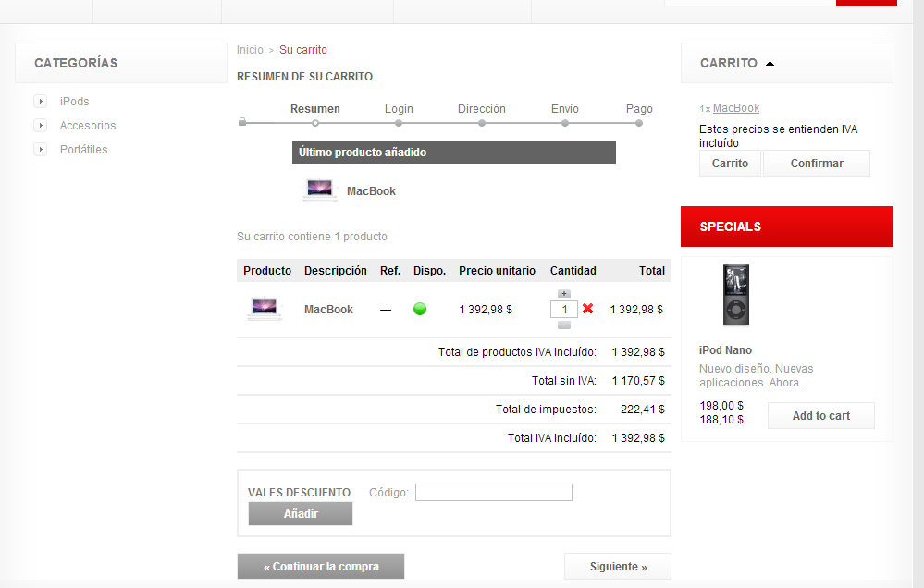Click « Continuar la compra button
This screenshot has width=924, height=588.
pyautogui.click(x=321, y=566)
